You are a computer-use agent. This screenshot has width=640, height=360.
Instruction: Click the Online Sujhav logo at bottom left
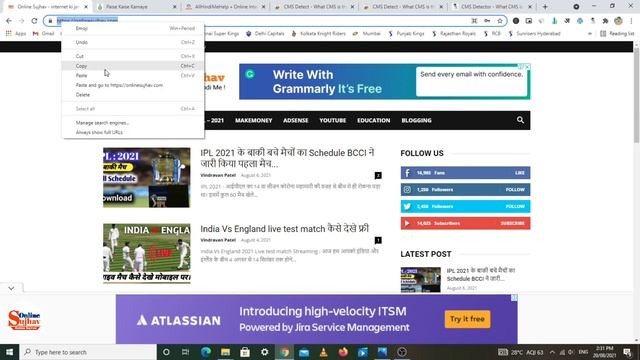pyautogui.click(x=24, y=320)
